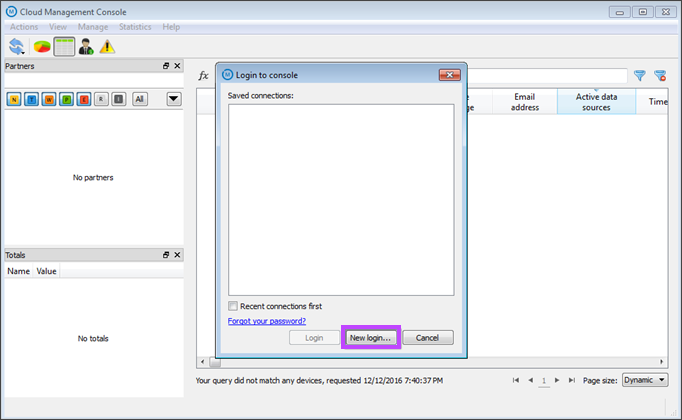Minimize the Cloud Management Console window

620,12
